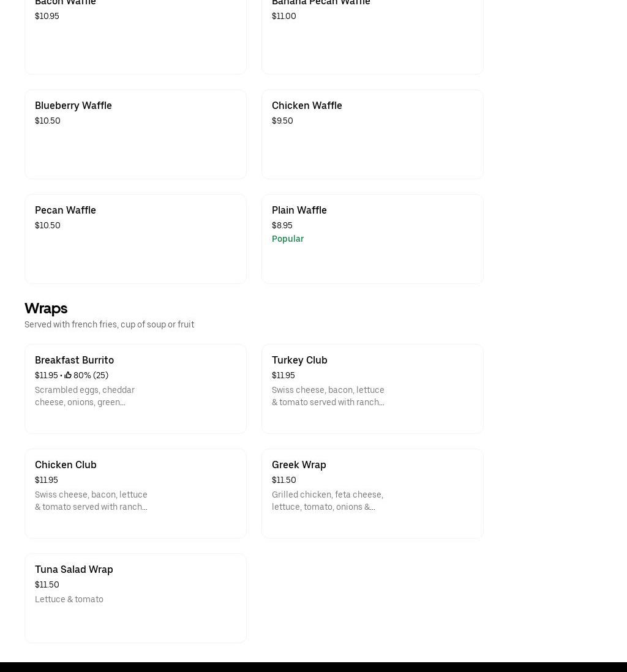Click the Greek Wrap grilled chicken description
This screenshot has width=627, height=672.
tap(328, 501)
